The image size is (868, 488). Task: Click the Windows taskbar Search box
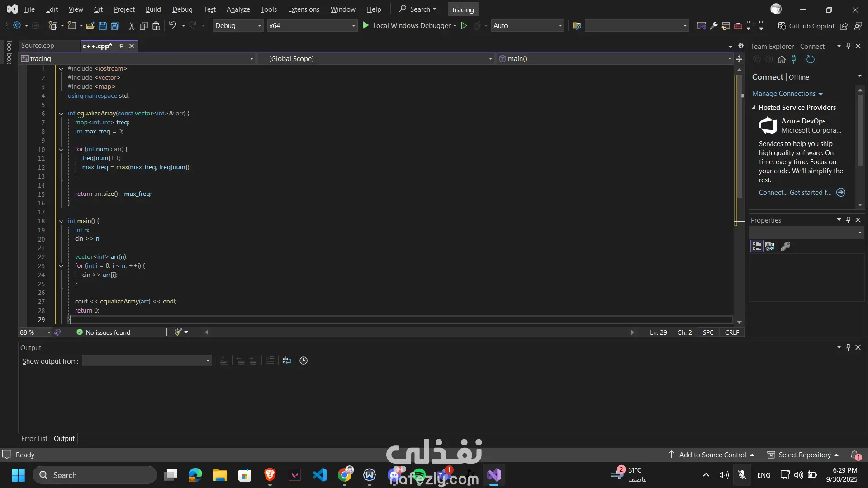95,475
